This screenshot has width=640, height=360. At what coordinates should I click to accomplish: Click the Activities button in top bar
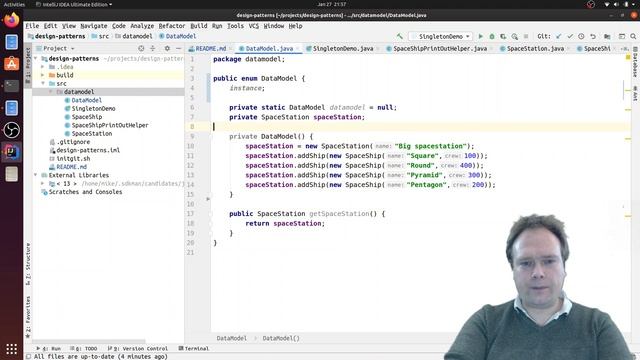coord(14,4)
